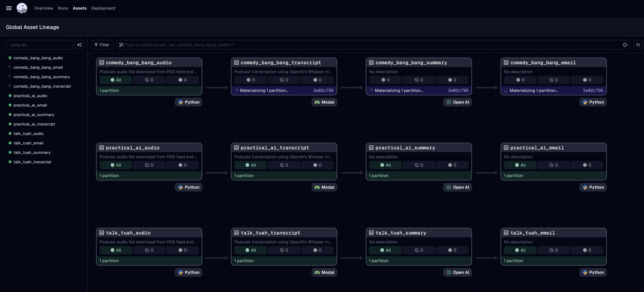Open run 3e02c795 on comedy_bang_bang_transcript

(323, 91)
